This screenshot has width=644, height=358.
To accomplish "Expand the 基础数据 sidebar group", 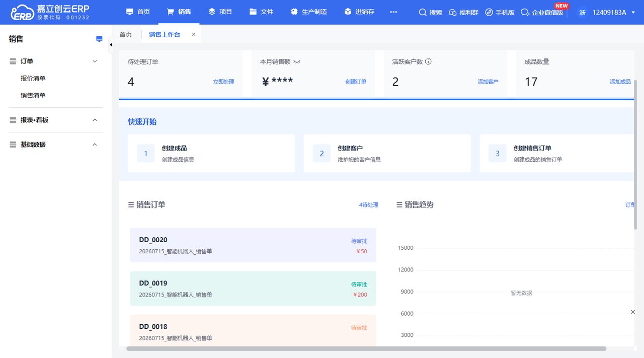I will click(x=95, y=145).
